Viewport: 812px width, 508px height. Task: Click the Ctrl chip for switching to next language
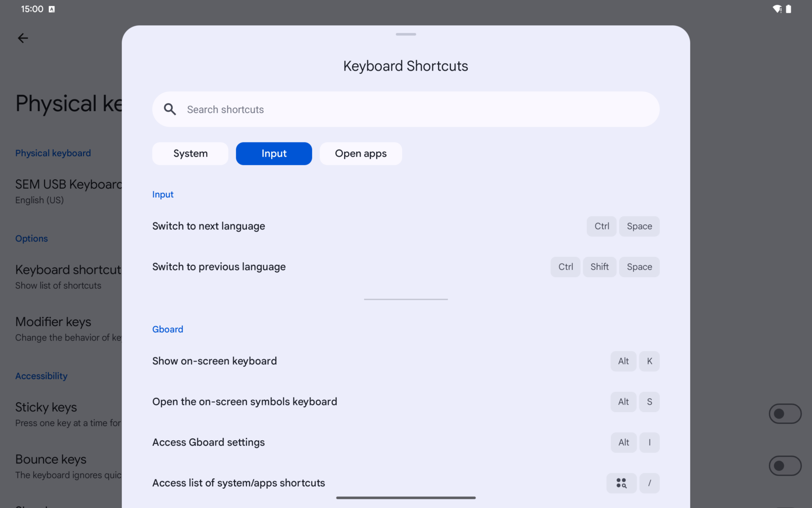601,226
